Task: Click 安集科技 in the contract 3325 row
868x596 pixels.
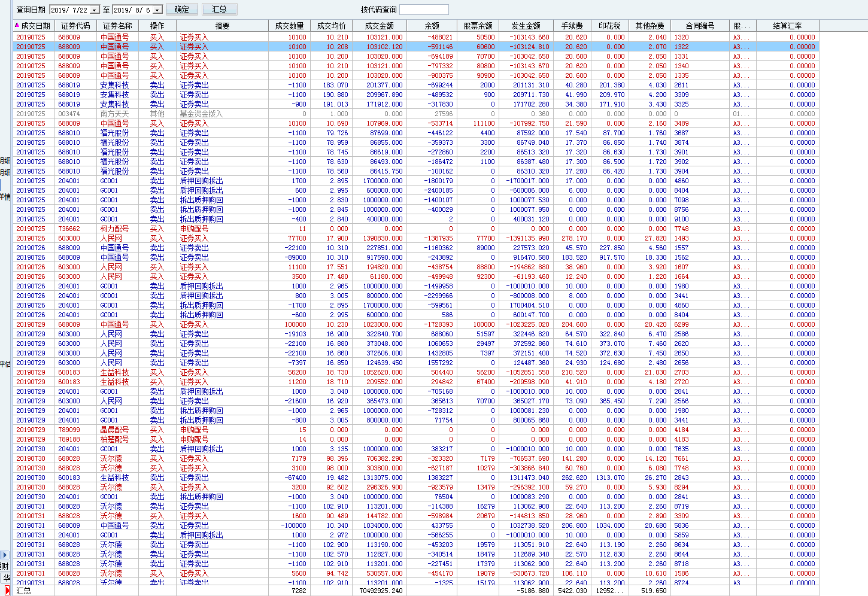Action: click(114, 104)
